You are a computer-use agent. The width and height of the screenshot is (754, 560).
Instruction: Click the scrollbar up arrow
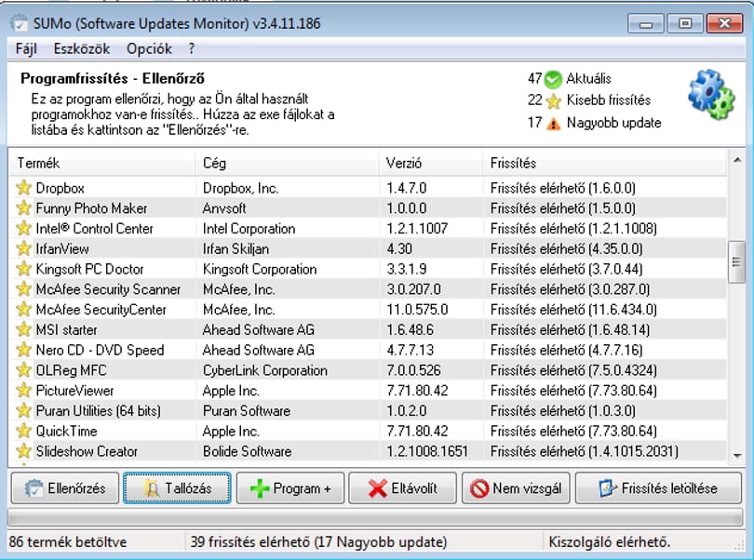737,160
